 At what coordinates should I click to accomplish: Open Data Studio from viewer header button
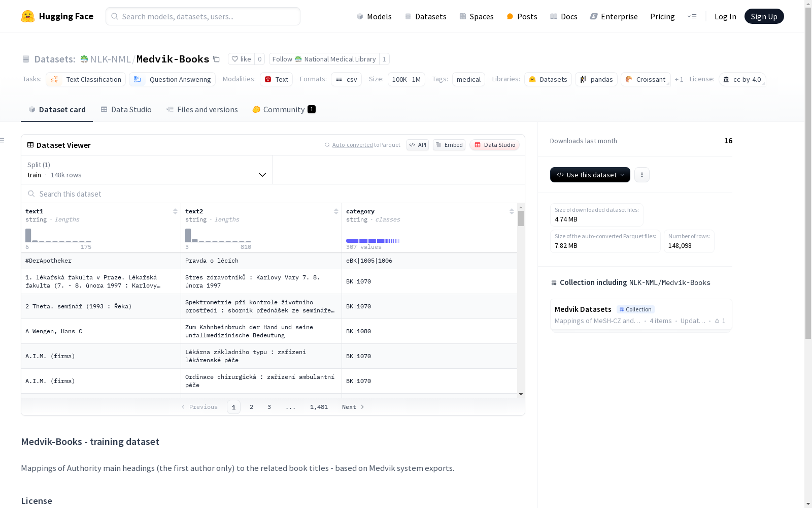click(x=494, y=145)
